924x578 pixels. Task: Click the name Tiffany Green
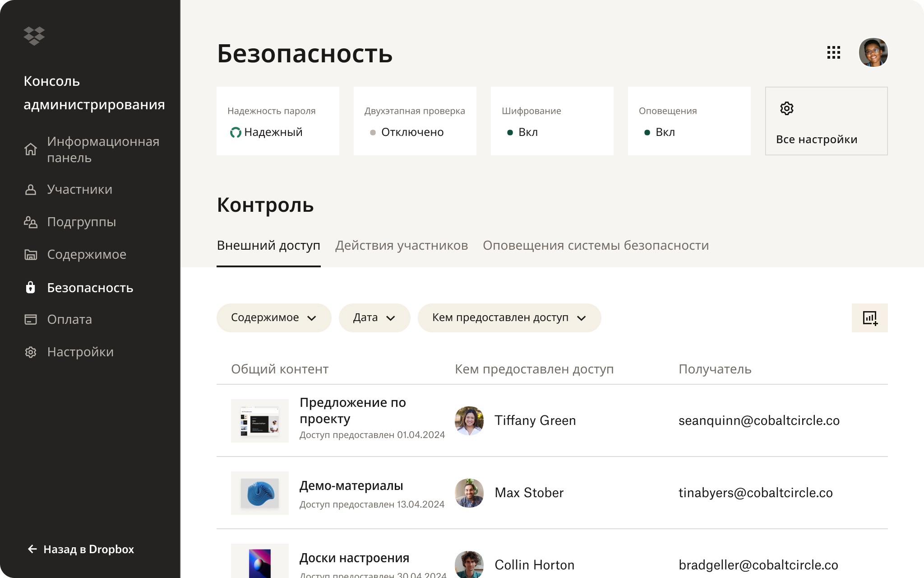(x=535, y=420)
